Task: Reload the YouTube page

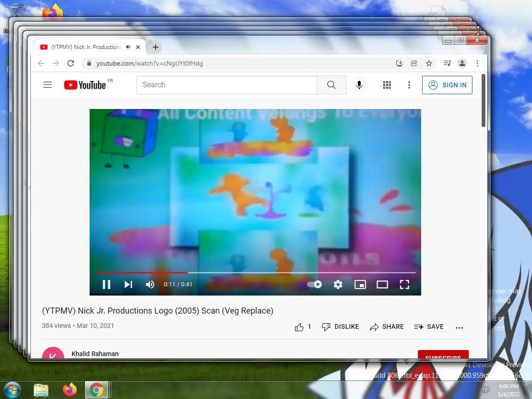Action: (x=71, y=63)
